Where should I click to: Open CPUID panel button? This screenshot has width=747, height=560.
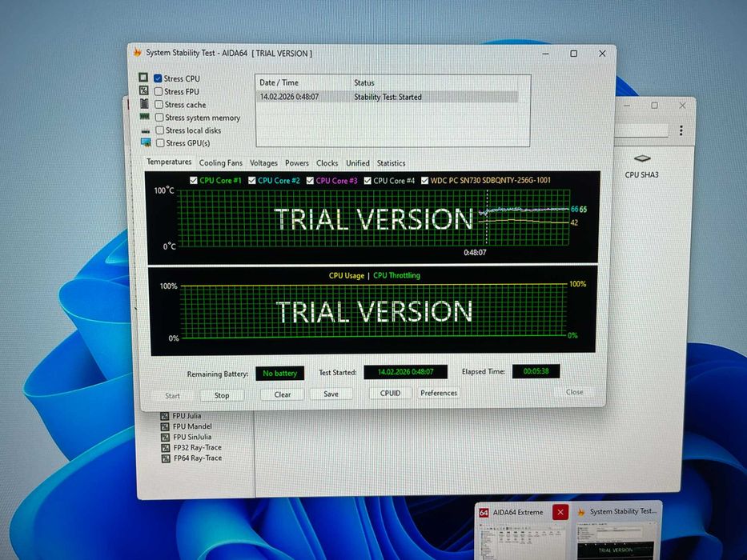pyautogui.click(x=390, y=393)
